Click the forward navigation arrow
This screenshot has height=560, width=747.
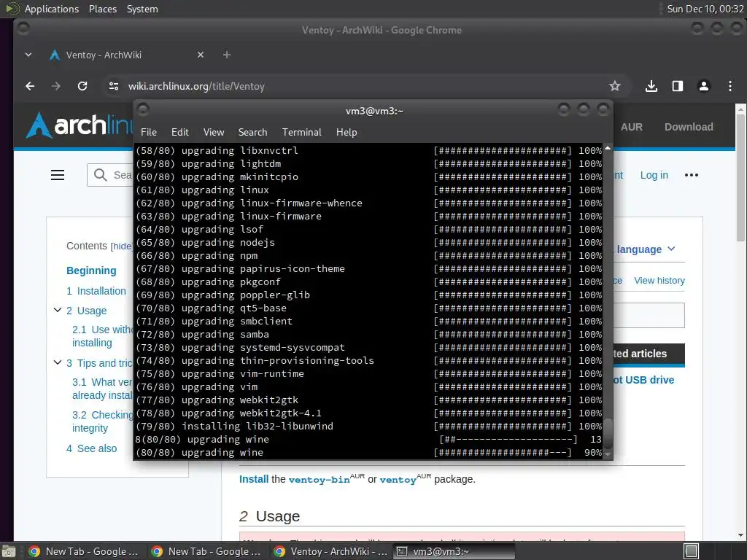pyautogui.click(x=55, y=86)
